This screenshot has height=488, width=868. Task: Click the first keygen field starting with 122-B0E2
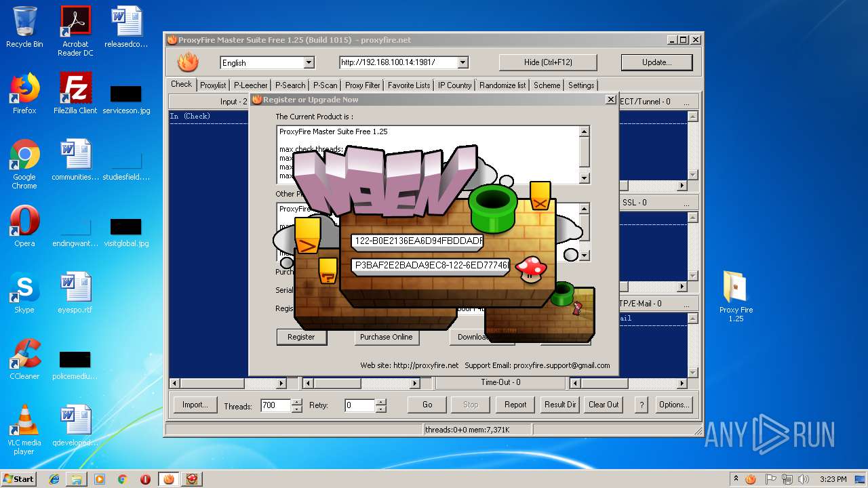coord(418,241)
